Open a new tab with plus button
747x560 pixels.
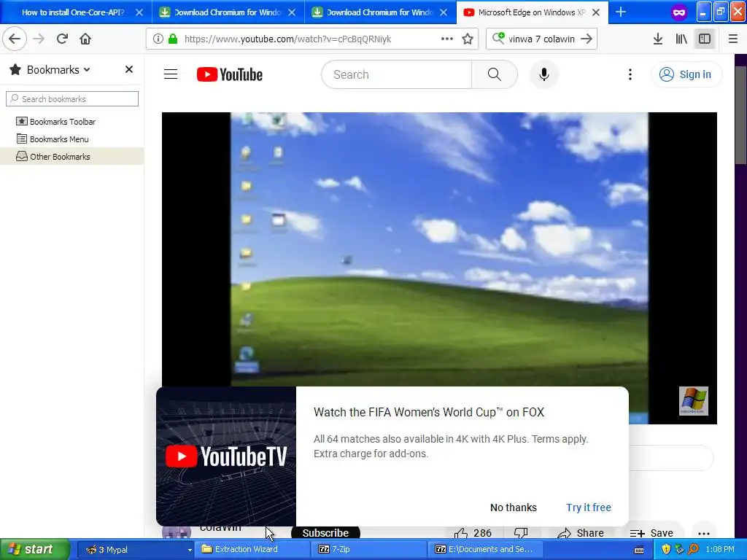click(621, 12)
